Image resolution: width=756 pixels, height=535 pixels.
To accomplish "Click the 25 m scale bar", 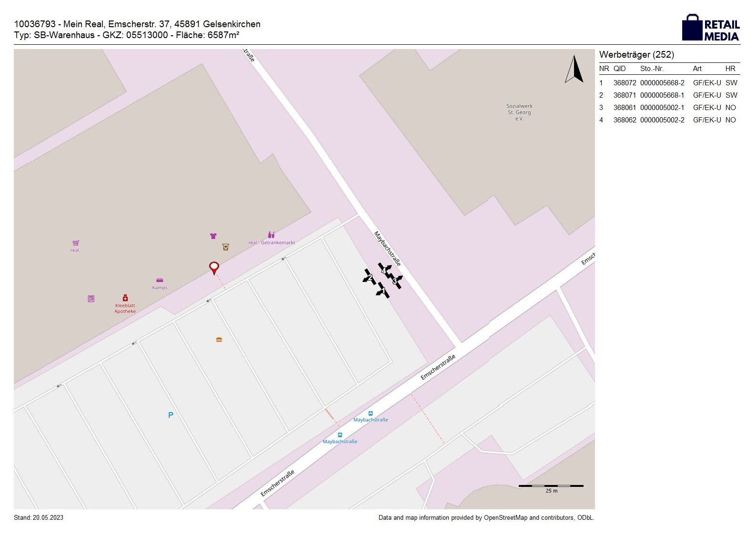I will click(x=551, y=486).
